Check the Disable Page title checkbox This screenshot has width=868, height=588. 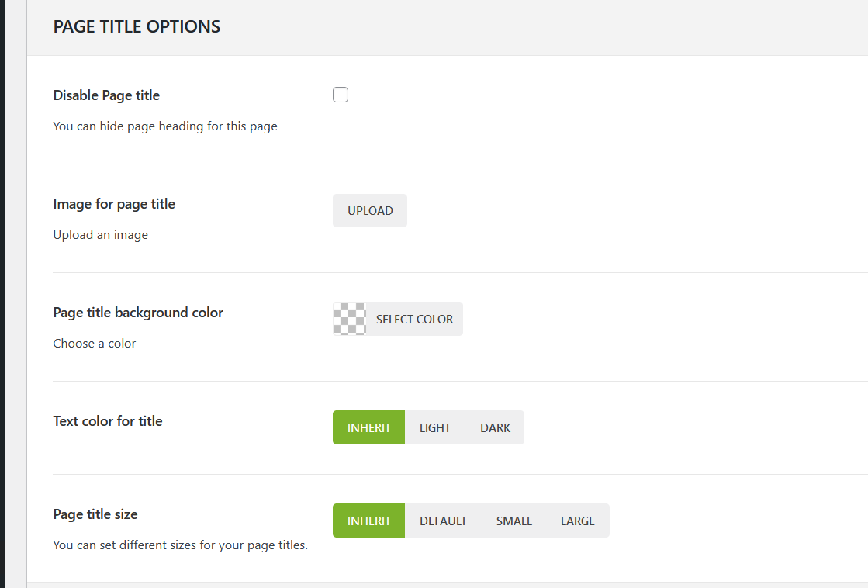point(340,95)
